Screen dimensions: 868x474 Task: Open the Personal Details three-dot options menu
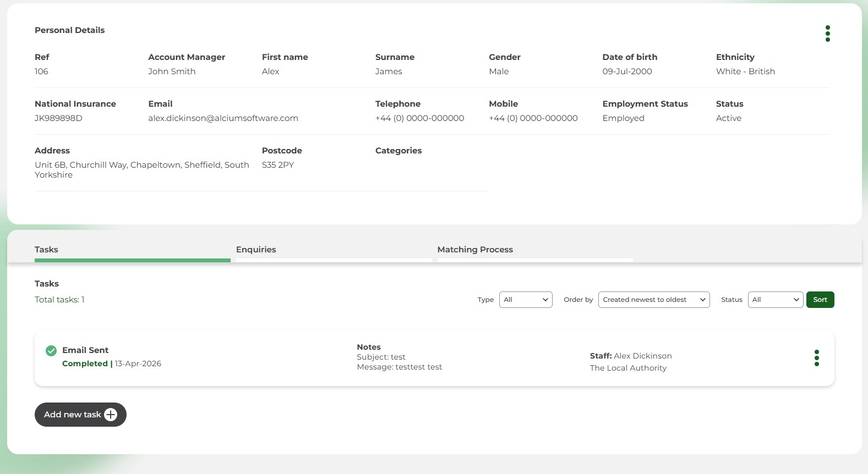(827, 34)
